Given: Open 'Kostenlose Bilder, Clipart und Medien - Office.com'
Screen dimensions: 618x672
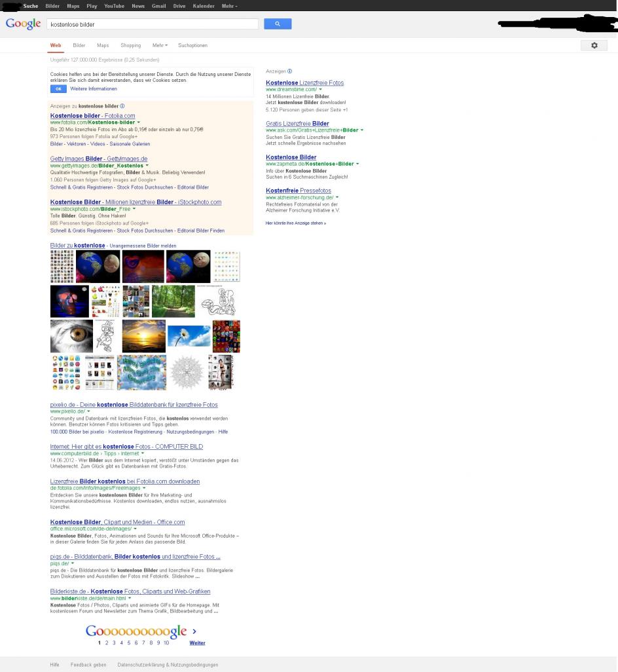Looking at the screenshot, I should coord(117,522).
